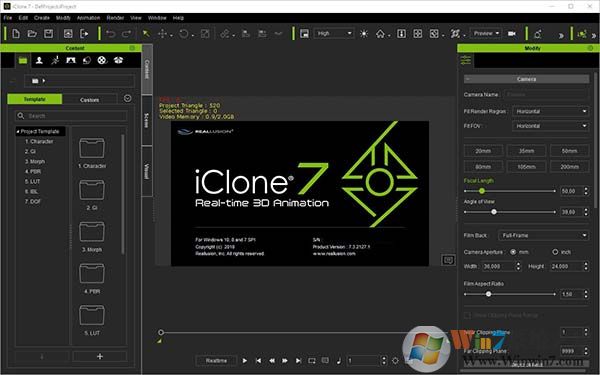Open the Render menu
Screen dimensions: 600x375
coord(115,18)
